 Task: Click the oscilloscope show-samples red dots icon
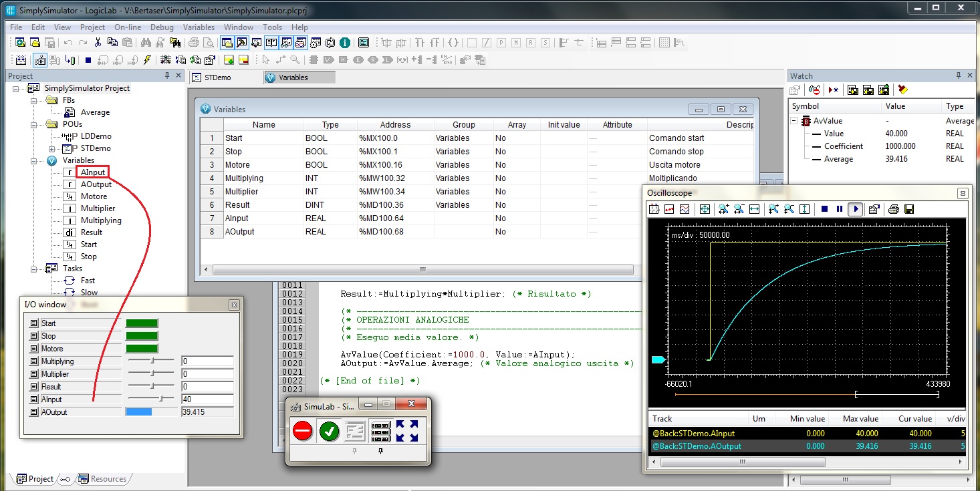[670, 209]
